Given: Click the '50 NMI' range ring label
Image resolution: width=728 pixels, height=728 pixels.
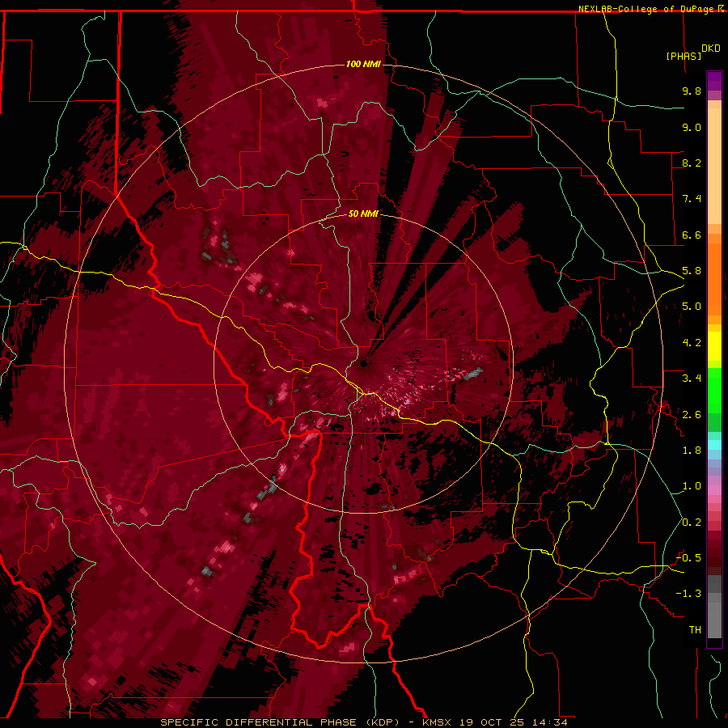Looking at the screenshot, I should pyautogui.click(x=363, y=214).
